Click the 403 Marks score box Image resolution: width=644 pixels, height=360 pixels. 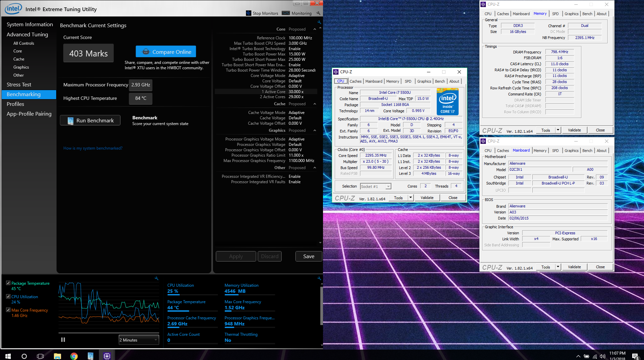point(88,53)
